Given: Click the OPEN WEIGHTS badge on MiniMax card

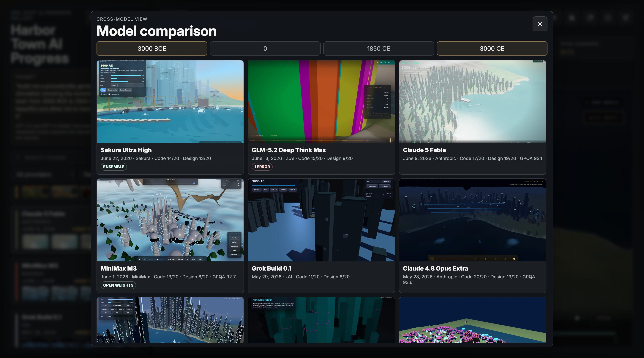Looking at the screenshot, I should tap(118, 285).
